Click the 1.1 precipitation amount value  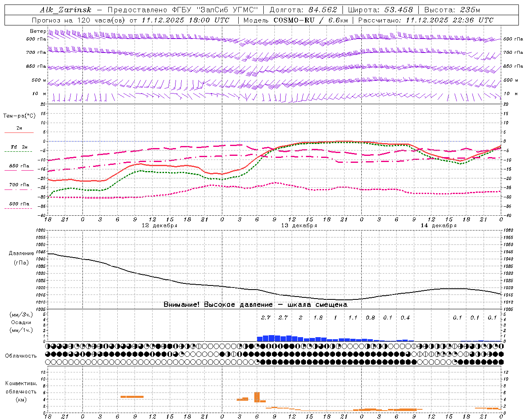[x=353, y=317]
